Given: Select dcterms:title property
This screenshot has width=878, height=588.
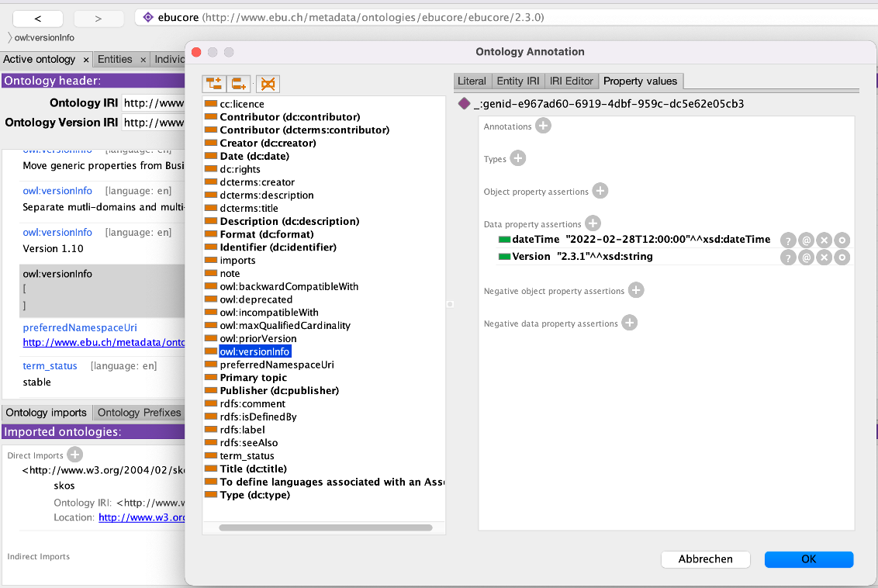Looking at the screenshot, I should click(249, 209).
